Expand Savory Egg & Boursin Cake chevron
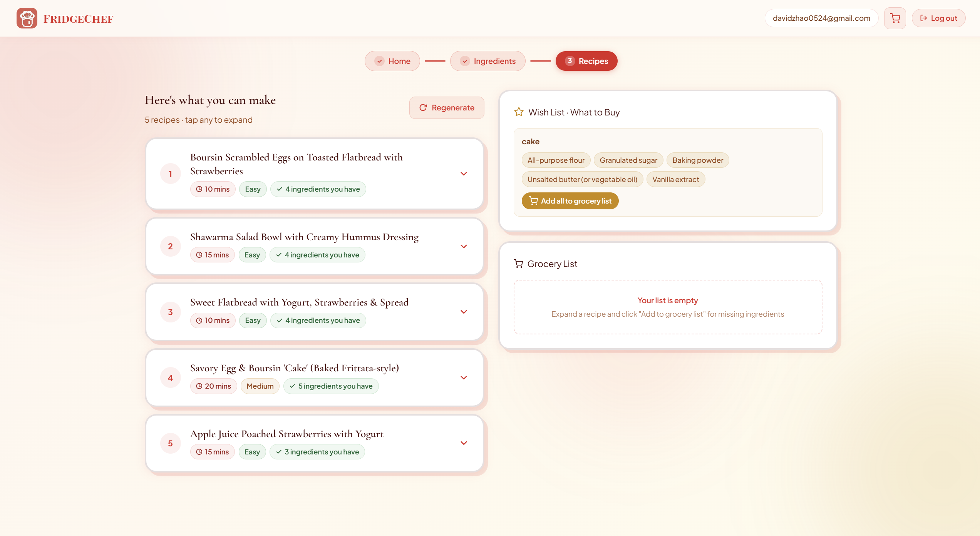This screenshot has width=980, height=536. pos(464,377)
